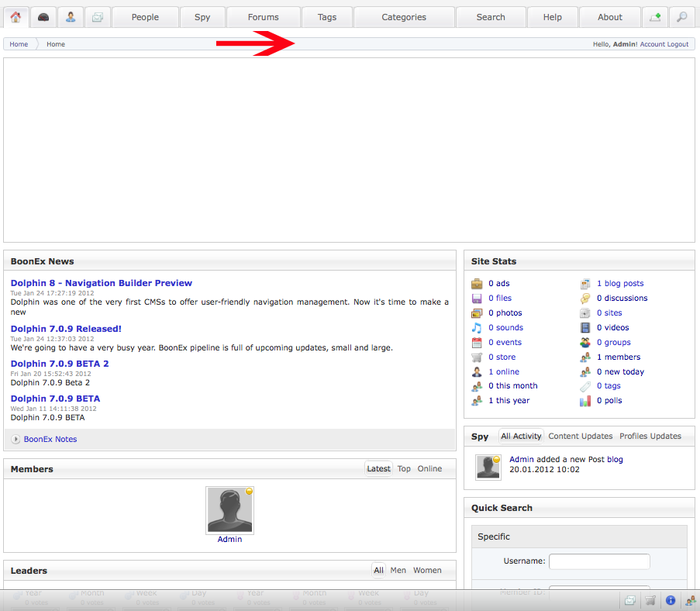The width and height of the screenshot is (700, 611).
Task: Open the Forums menu tab
Action: (263, 17)
